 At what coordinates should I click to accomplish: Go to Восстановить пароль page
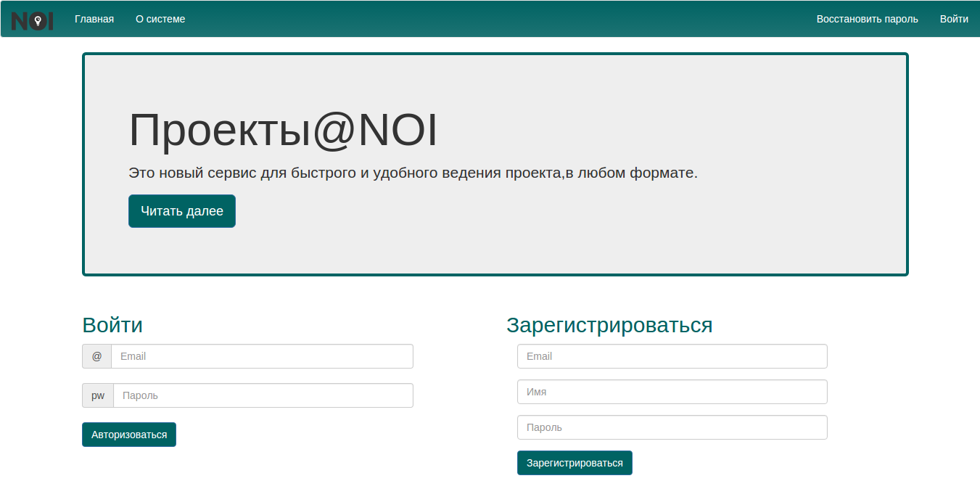tap(868, 19)
